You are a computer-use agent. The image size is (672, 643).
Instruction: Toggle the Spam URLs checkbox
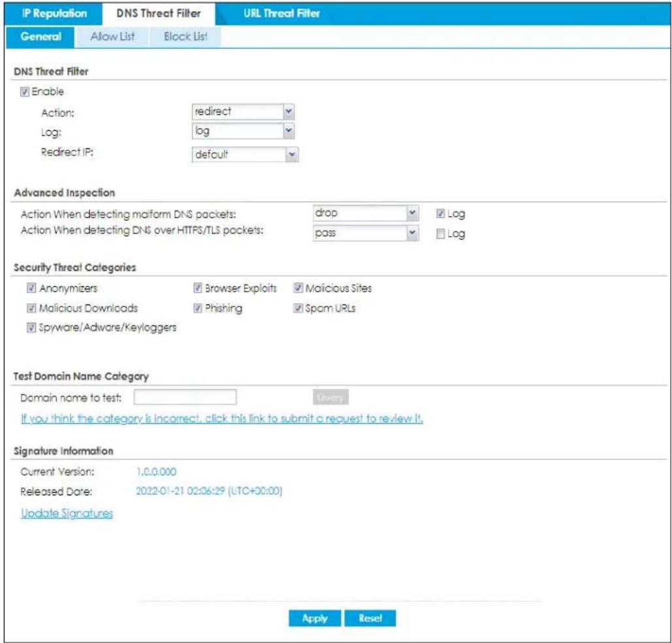tap(298, 308)
